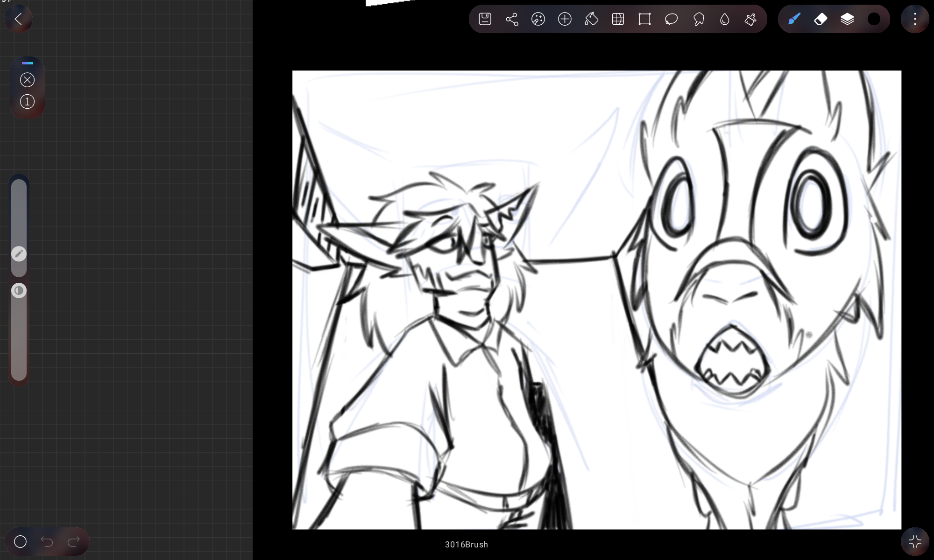934x560 pixels.
Task: Select the smudge finger tool
Action: [x=698, y=19]
